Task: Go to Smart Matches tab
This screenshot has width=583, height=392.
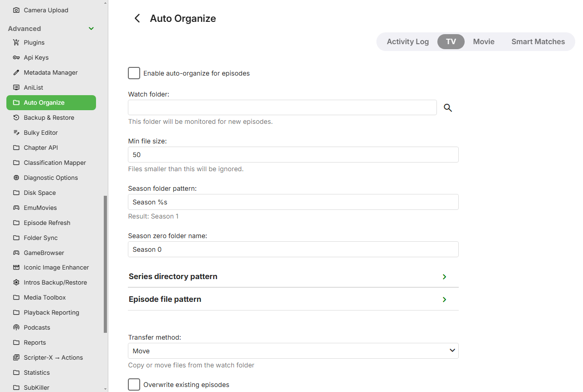Action: (538, 41)
